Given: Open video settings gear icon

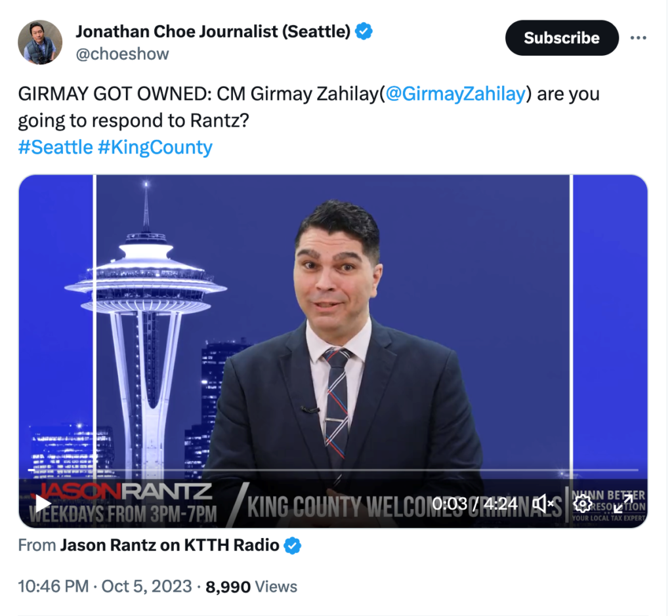Looking at the screenshot, I should click(x=582, y=504).
